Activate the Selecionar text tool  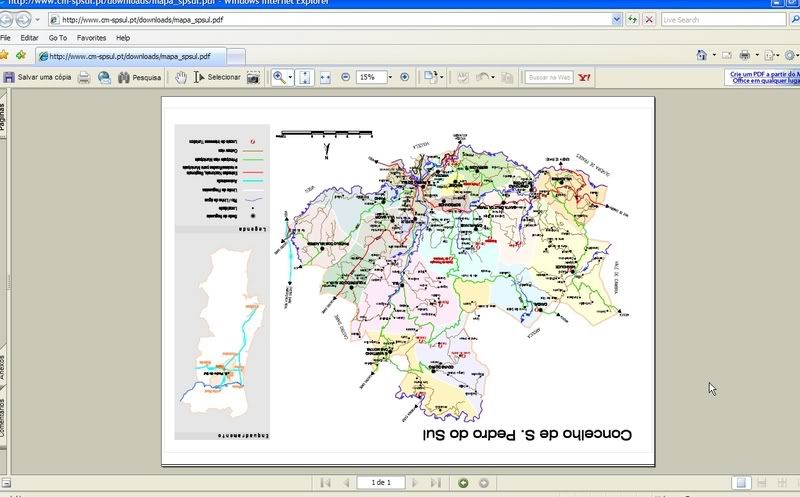point(217,78)
